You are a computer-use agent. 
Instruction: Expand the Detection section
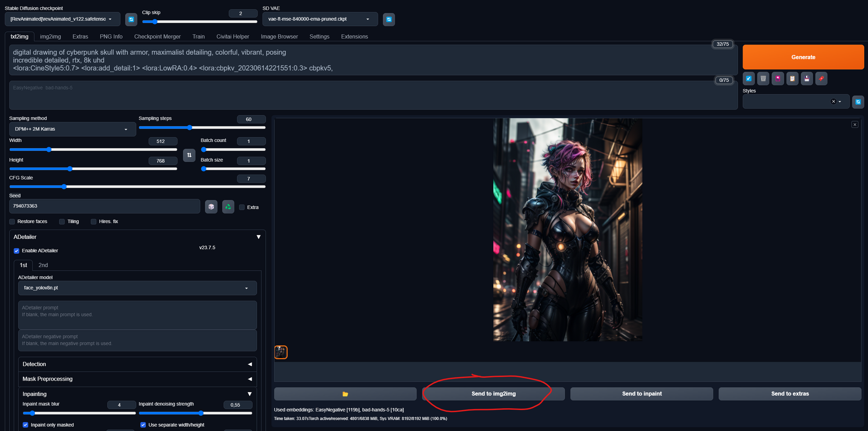coord(137,364)
